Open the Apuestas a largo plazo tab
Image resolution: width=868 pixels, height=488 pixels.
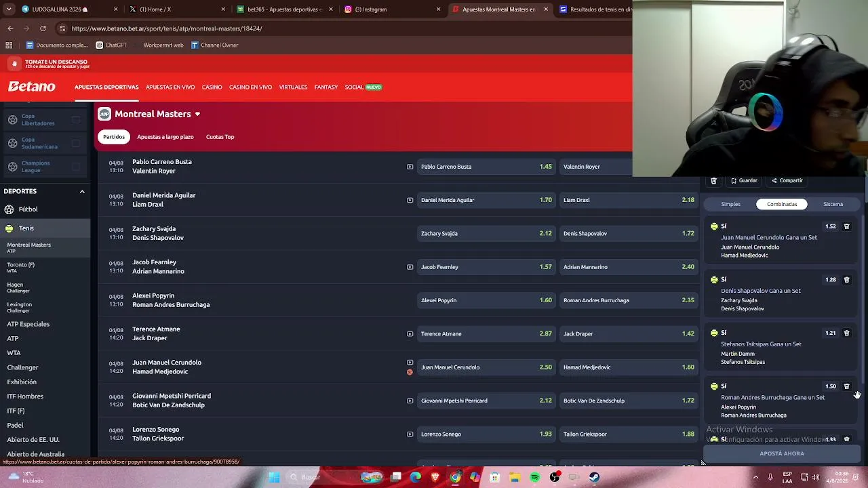(165, 137)
